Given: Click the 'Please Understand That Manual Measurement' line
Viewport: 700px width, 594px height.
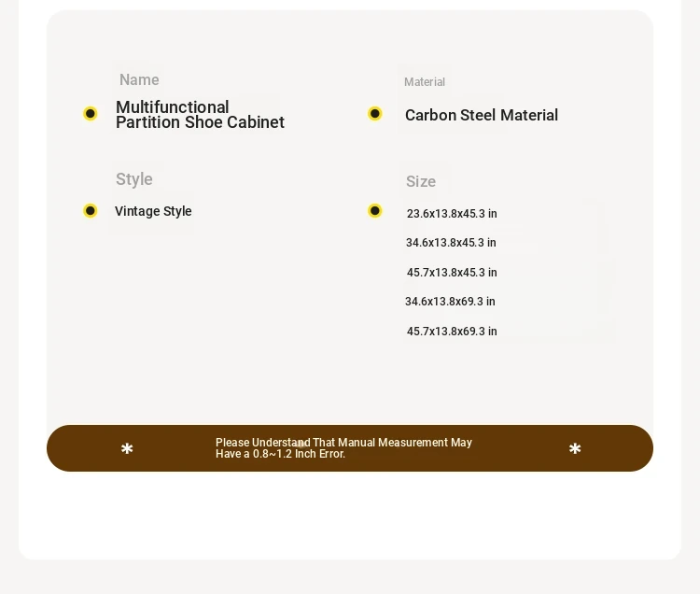Looking at the screenshot, I should coord(343,443).
